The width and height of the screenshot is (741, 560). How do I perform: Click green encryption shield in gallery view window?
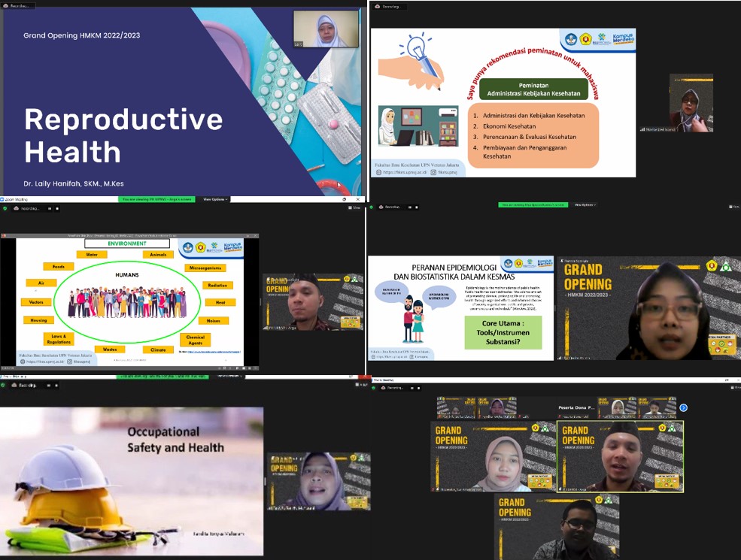pos(374,388)
